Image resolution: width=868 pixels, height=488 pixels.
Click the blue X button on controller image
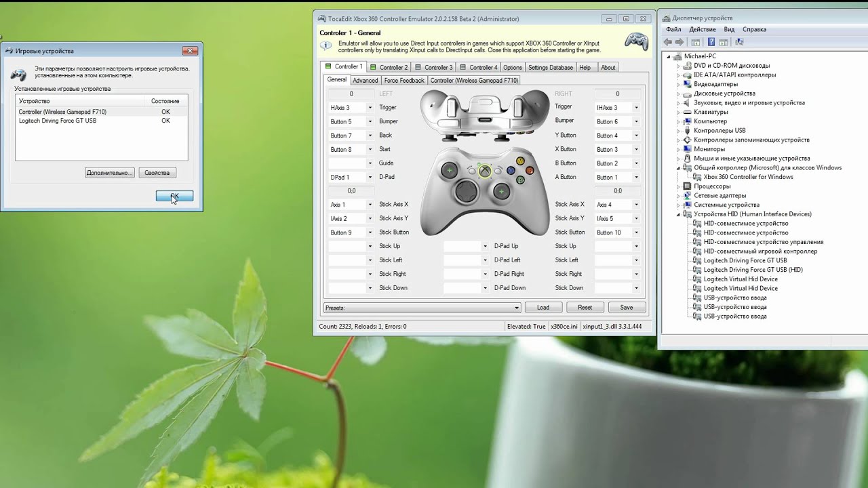point(511,171)
